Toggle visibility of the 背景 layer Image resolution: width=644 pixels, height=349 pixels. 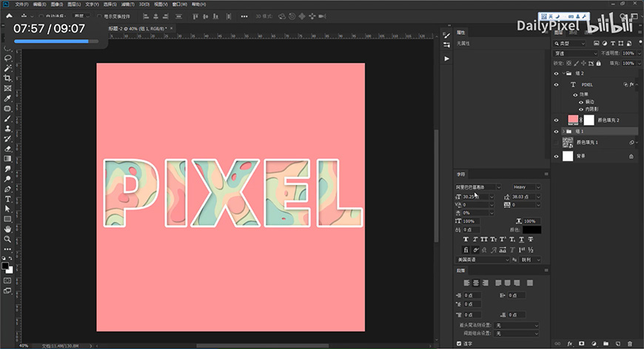(557, 156)
